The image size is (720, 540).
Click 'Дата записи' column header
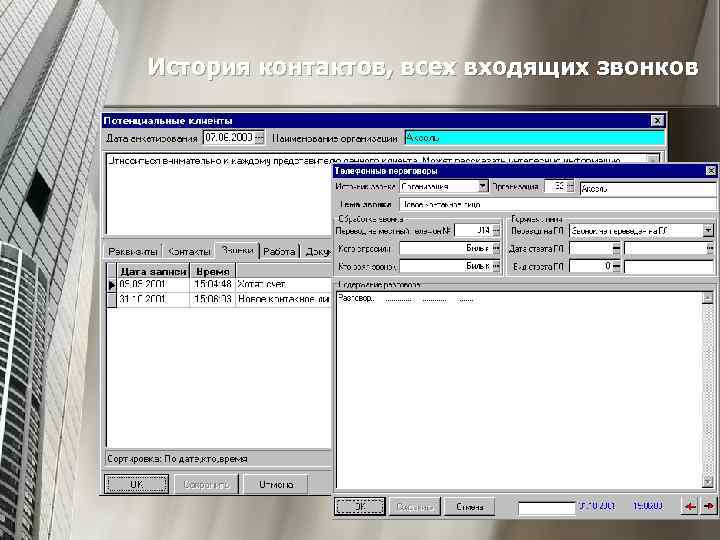pyautogui.click(x=153, y=271)
